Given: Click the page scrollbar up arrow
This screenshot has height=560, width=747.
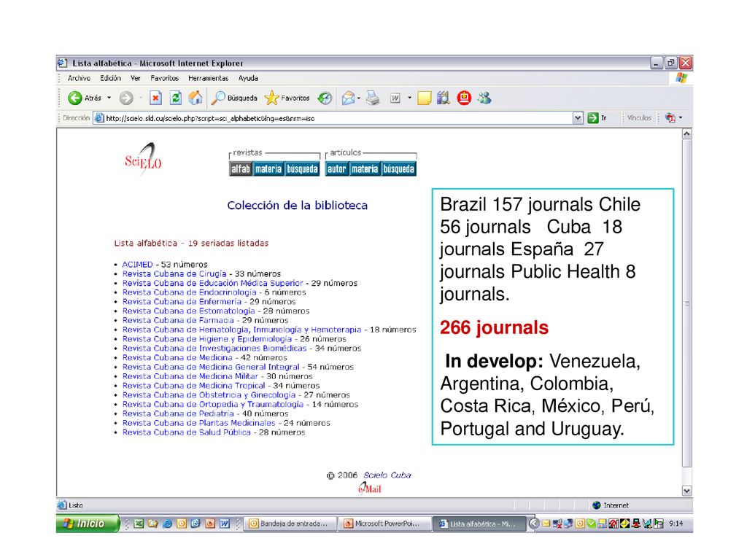Looking at the screenshot, I should (686, 134).
